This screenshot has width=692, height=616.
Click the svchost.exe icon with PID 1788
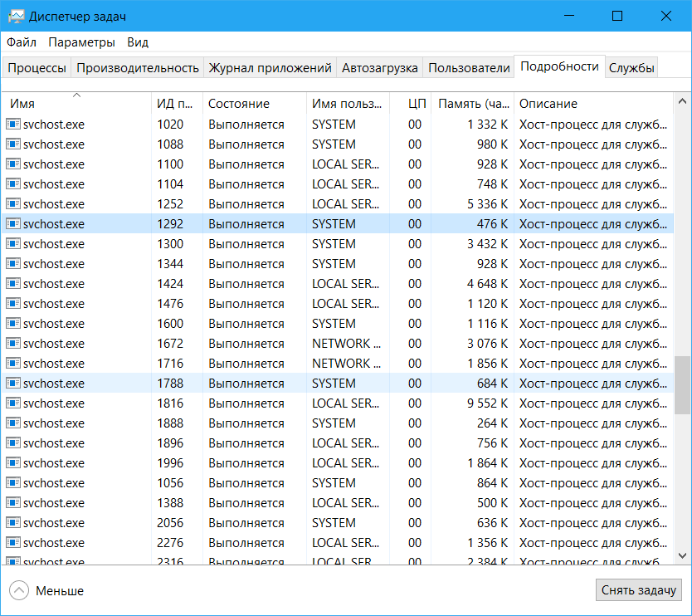(12, 383)
